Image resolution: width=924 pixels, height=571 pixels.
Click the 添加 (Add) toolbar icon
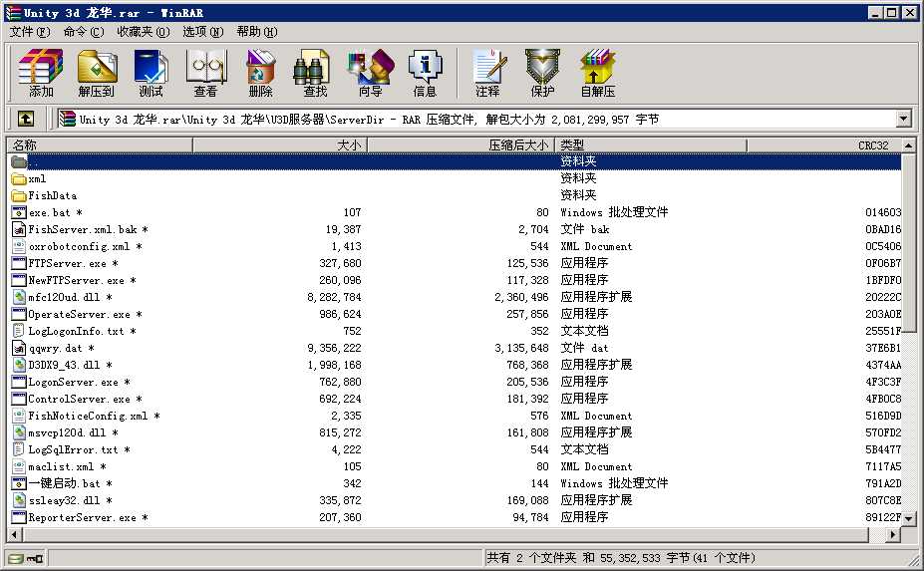pyautogui.click(x=40, y=73)
